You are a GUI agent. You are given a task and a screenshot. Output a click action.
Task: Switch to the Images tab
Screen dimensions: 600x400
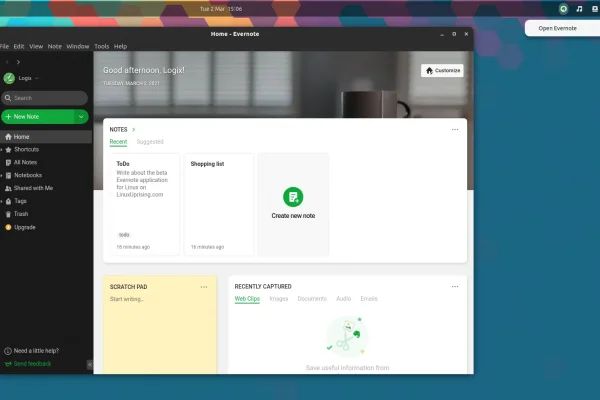[279, 299]
